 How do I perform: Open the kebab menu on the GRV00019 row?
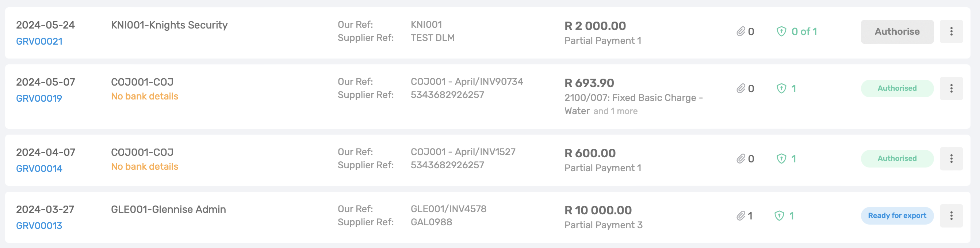951,89
